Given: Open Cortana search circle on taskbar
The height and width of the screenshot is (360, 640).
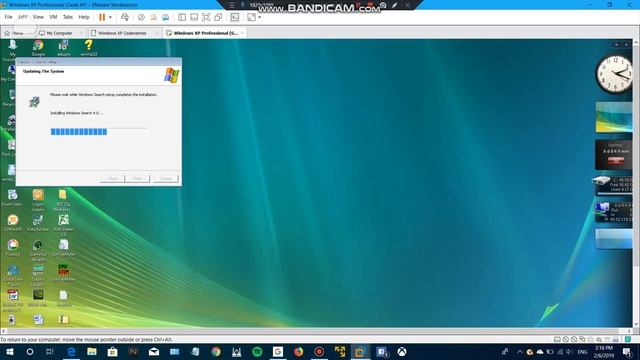Looking at the screenshot, I should tap(30, 351).
